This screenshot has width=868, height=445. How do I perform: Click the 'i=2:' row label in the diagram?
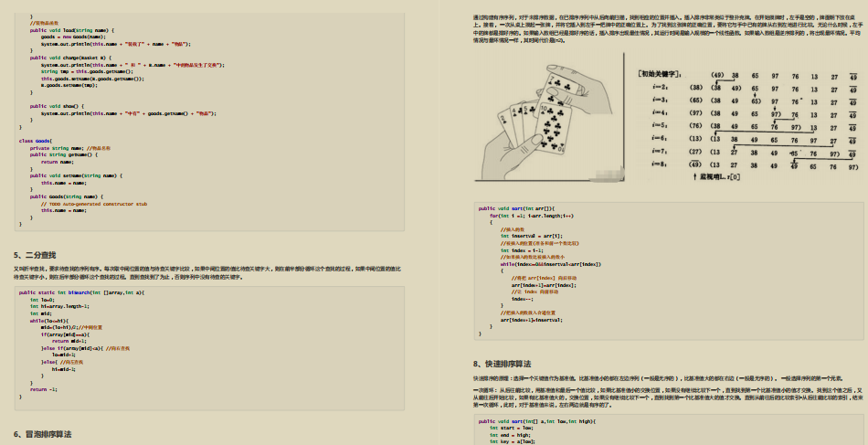(x=660, y=87)
